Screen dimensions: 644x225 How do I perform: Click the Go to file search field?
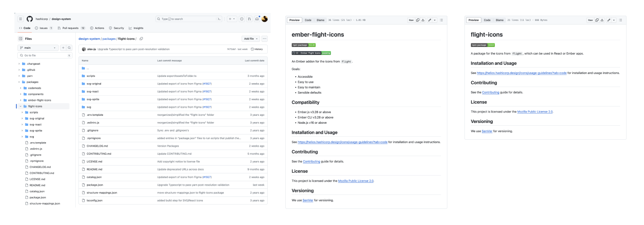[x=45, y=55]
